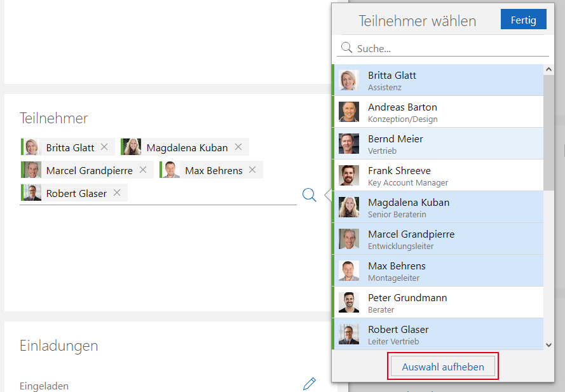Viewport: 565px width, 392px height.
Task: Click the pencil edit icon in Einladungen
Action: pyautogui.click(x=310, y=383)
